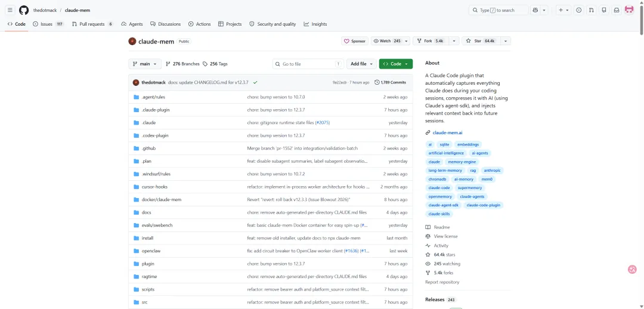Open the Discussions tab

pos(166,24)
